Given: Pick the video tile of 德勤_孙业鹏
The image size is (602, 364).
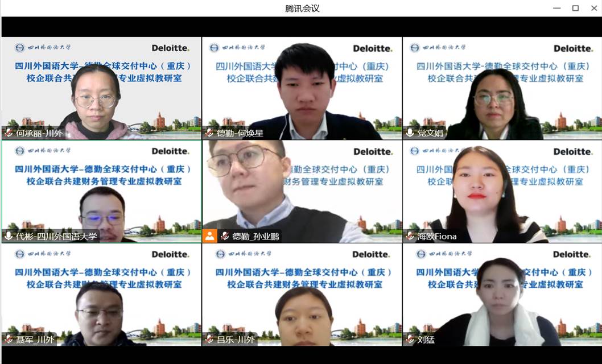Looking at the screenshot, I should [x=302, y=192].
